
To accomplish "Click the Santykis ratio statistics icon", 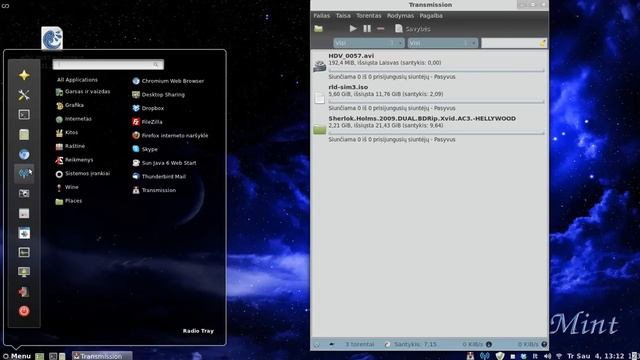I will pyautogui.click(x=387, y=344).
